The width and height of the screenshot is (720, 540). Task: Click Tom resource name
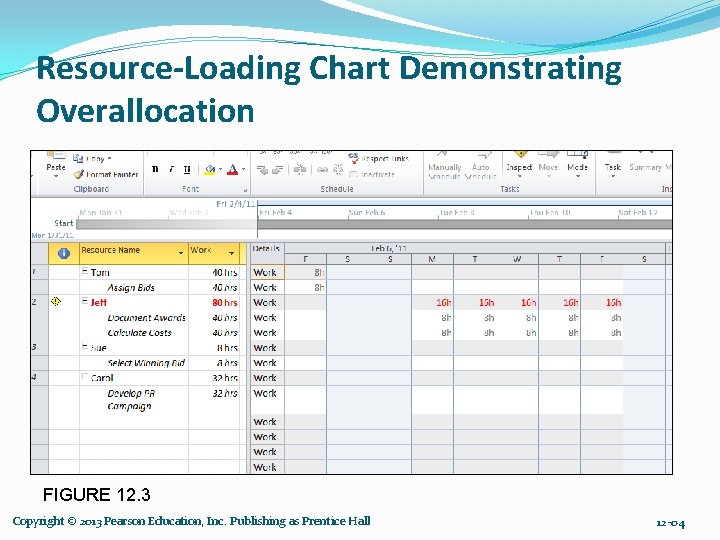tap(100, 272)
